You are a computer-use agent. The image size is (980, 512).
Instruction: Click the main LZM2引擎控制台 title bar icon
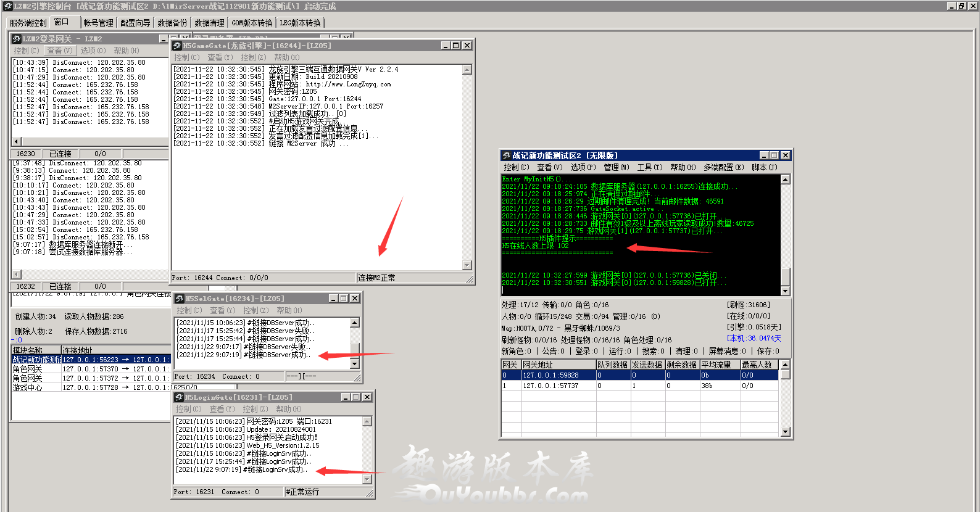(7, 6)
